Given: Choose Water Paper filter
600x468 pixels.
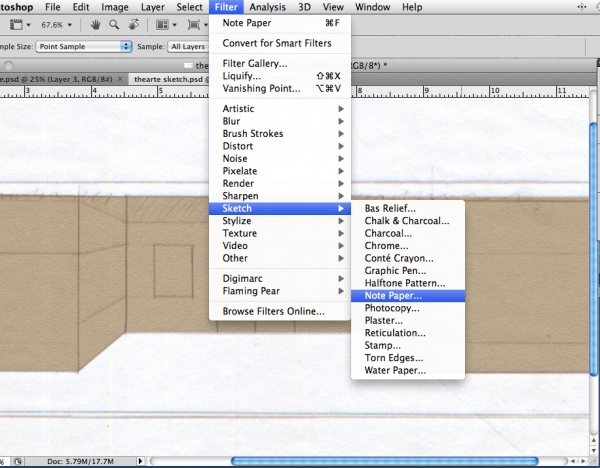Looking at the screenshot, I should pos(408,370).
